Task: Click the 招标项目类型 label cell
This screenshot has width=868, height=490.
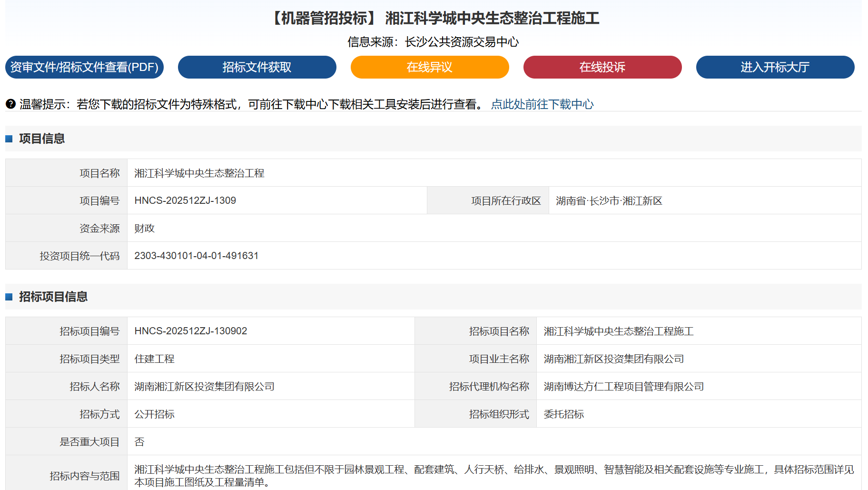Action: pyautogui.click(x=67, y=359)
